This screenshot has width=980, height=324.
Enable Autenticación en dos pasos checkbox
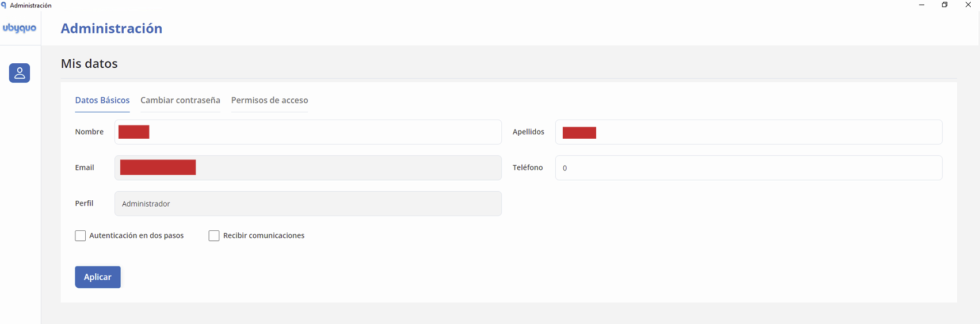(x=81, y=236)
